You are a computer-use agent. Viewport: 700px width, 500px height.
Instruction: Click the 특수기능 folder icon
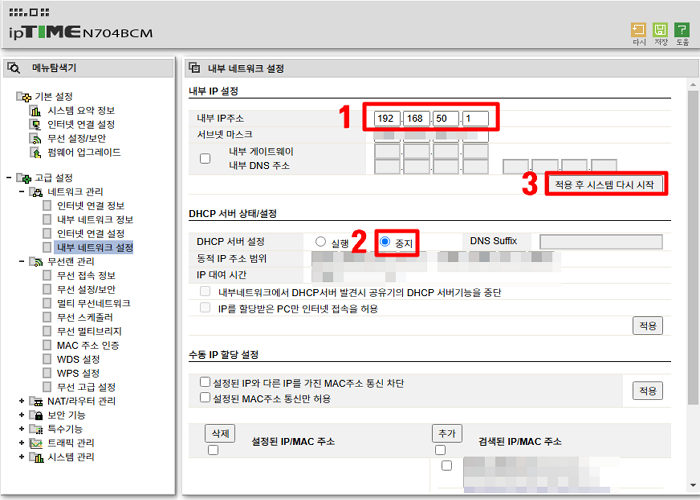[36, 429]
